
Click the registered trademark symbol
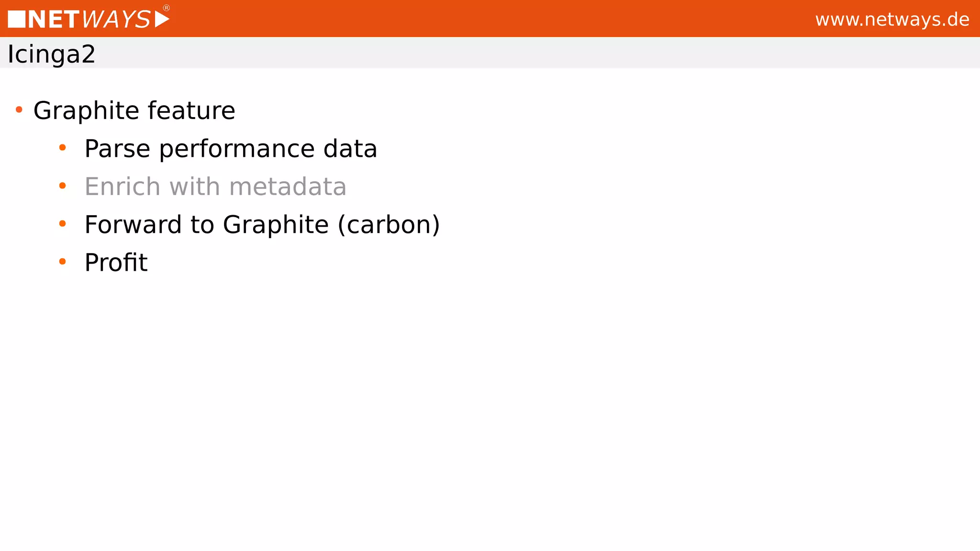click(x=167, y=8)
